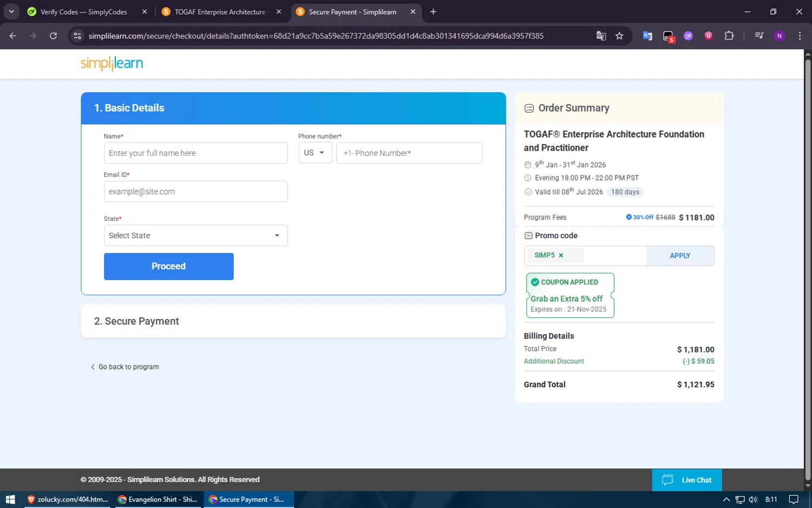Image resolution: width=812 pixels, height=508 pixels.
Task: Click the browser forward arrow
Action: coord(33,36)
